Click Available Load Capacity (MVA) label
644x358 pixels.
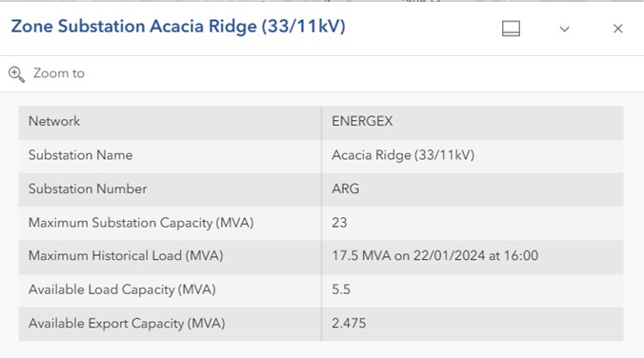point(122,289)
